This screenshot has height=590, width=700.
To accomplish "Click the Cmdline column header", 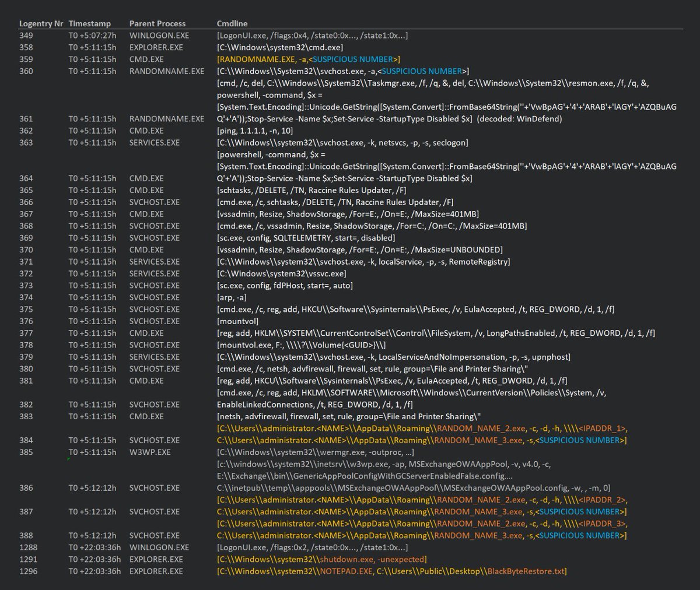I will coord(232,23).
